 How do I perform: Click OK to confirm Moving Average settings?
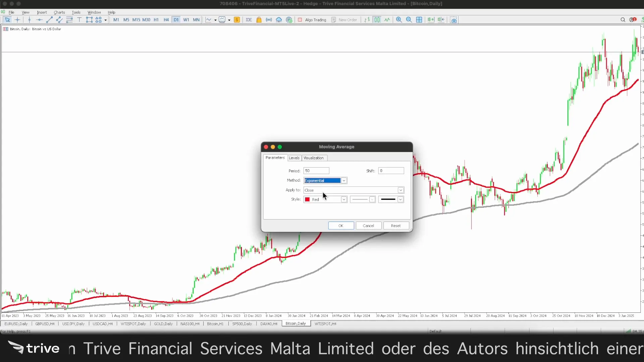pos(340,226)
